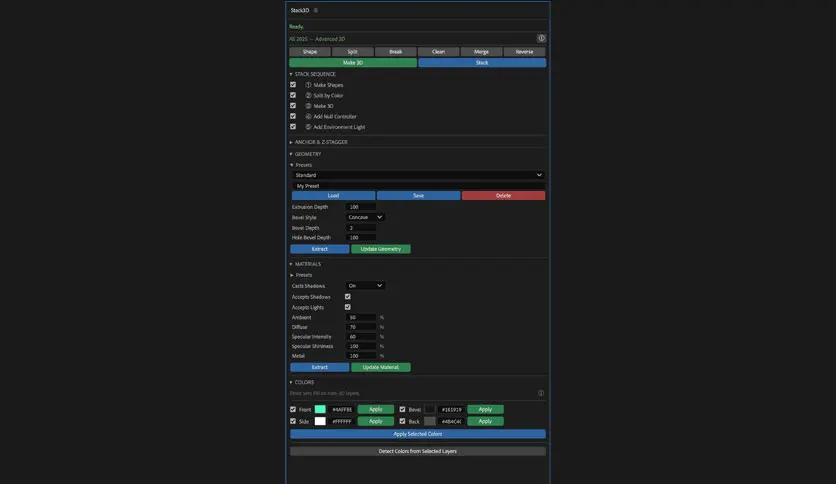Open the white Side color swatch

point(320,421)
